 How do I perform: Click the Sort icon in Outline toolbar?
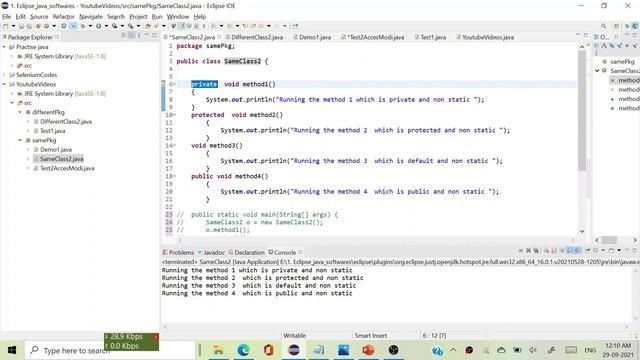point(604,46)
